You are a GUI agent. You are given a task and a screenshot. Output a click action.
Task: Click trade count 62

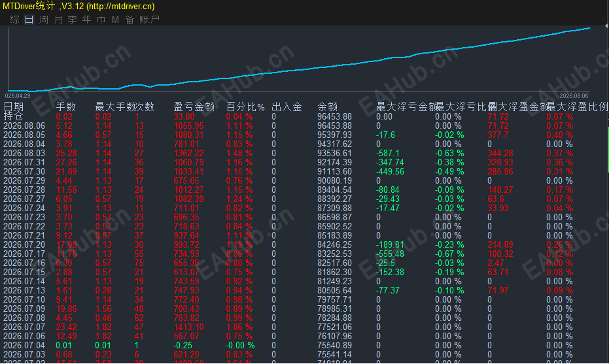pos(139,318)
